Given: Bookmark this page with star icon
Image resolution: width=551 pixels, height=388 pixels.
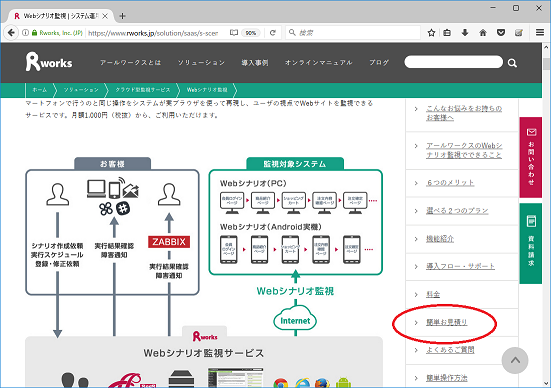Looking at the screenshot, I should click(x=431, y=33).
